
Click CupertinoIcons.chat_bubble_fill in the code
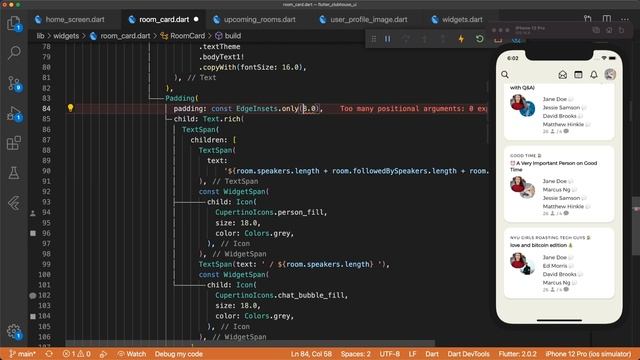(281, 295)
